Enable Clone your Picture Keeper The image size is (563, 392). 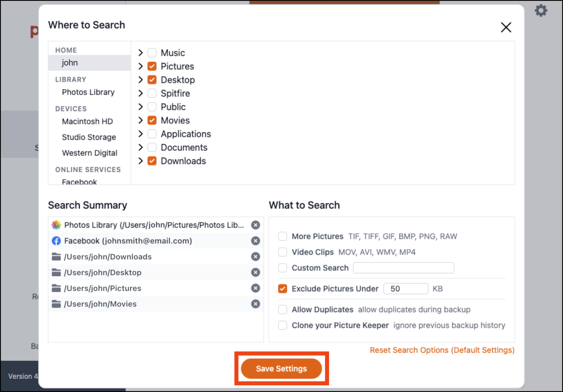click(x=283, y=325)
